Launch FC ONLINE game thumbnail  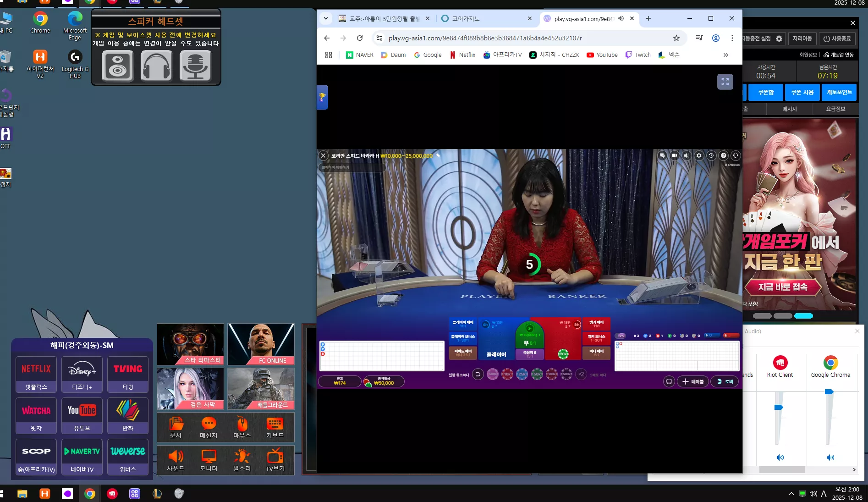pos(261,344)
